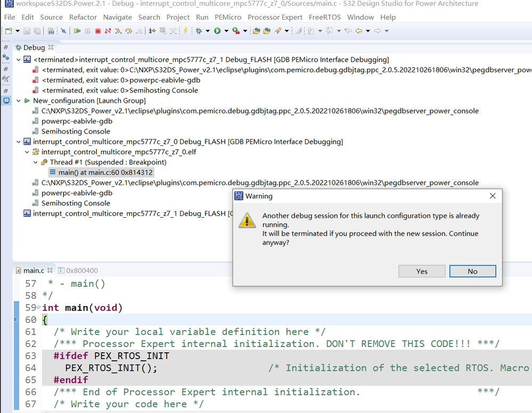Image resolution: width=532 pixels, height=413 pixels.
Task: Open the Back history dropdown arrow
Action: coord(368,31)
